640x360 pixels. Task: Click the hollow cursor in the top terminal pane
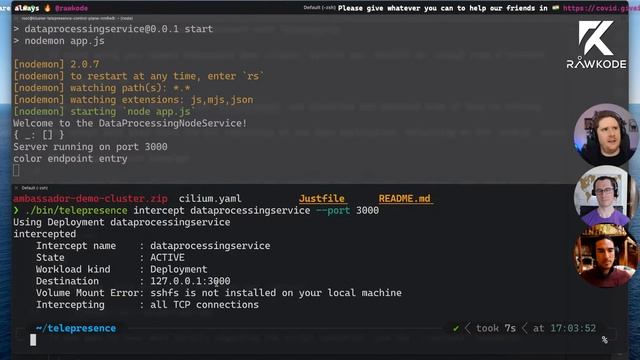point(16,170)
